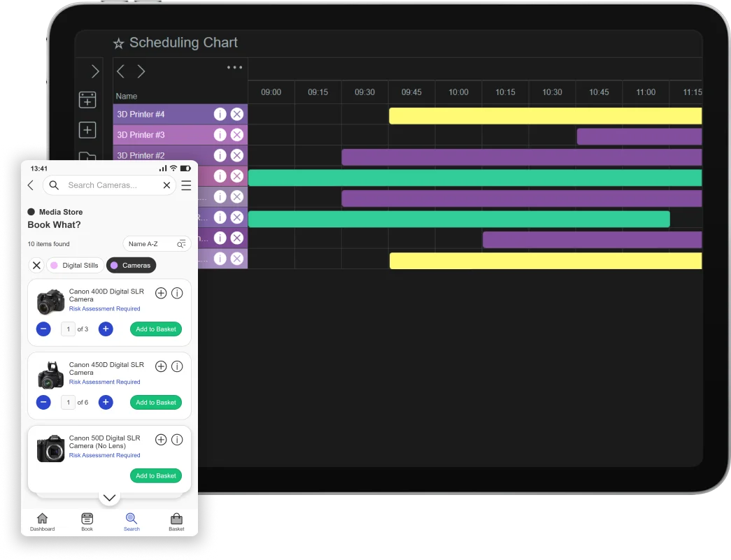The image size is (731, 560).
Task: Switch to the Basket tab
Action: click(x=176, y=522)
